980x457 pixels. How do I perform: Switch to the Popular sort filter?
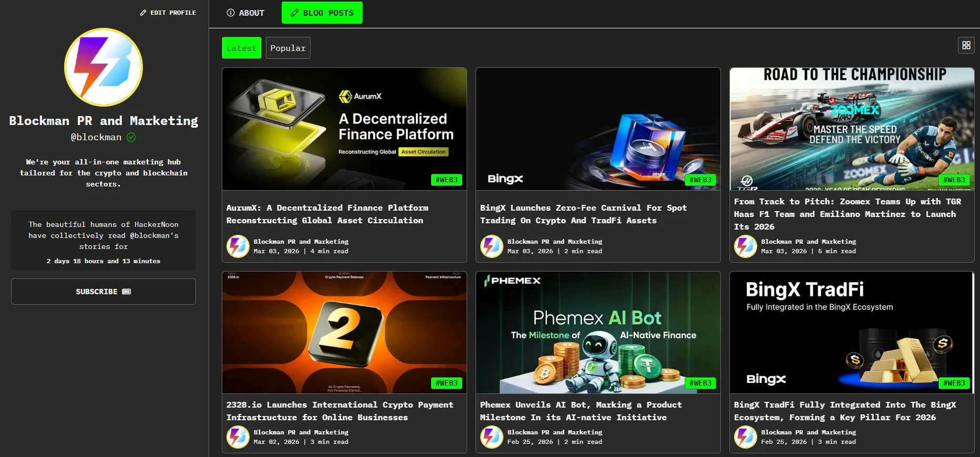pos(288,48)
